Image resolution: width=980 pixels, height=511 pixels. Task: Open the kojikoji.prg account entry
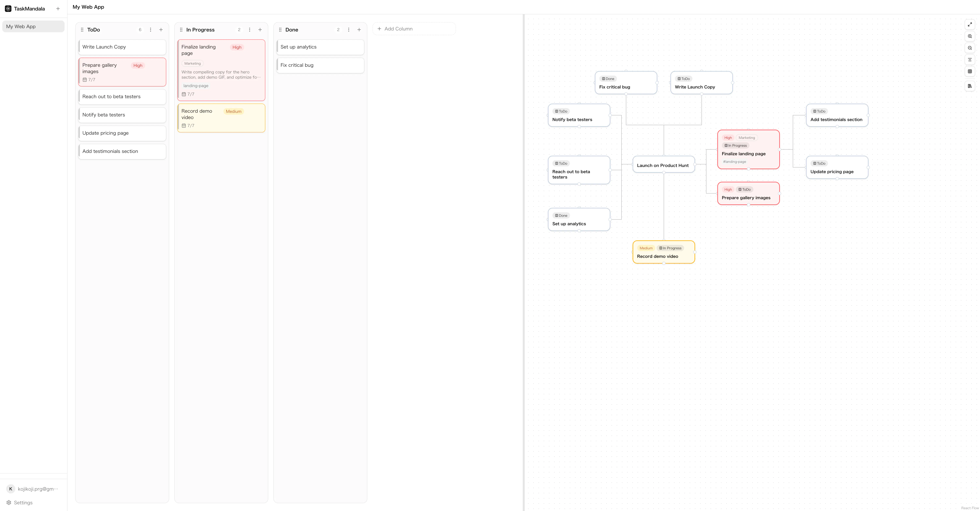click(33, 489)
